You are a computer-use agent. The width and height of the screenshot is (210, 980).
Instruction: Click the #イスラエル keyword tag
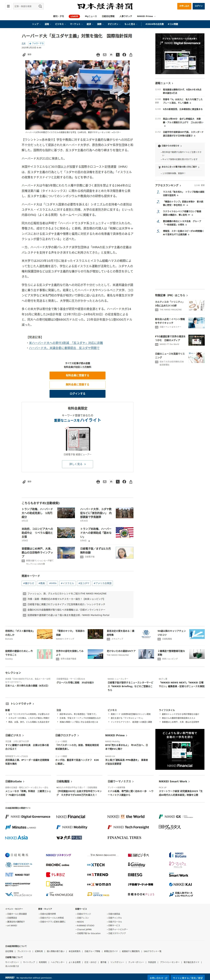(x=67, y=583)
